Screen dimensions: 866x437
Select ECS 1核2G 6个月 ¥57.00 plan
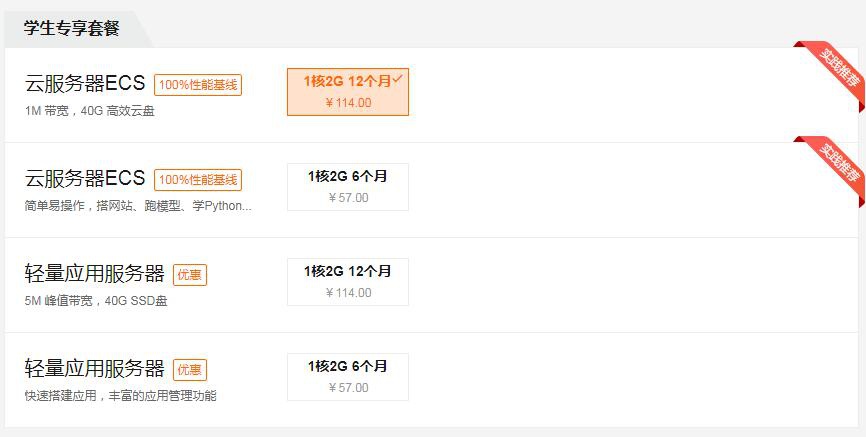(x=348, y=187)
